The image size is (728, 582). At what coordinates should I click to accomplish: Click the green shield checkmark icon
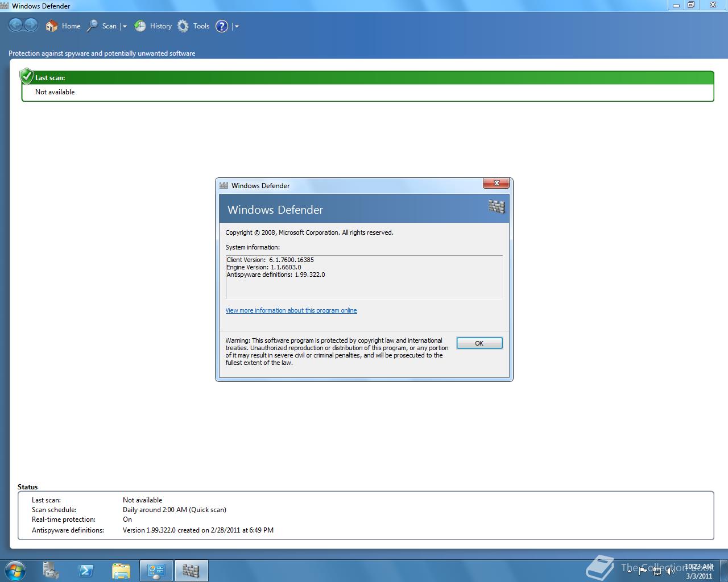pyautogui.click(x=26, y=76)
